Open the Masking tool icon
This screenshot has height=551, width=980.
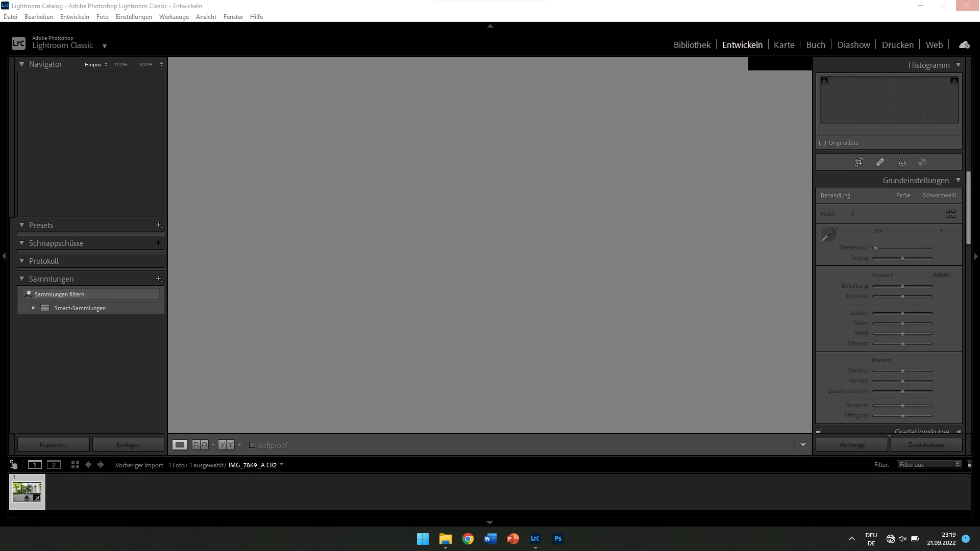coord(922,162)
